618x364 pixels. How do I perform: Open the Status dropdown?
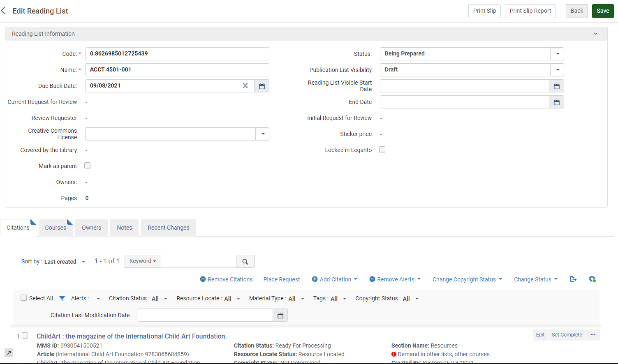[472, 54]
